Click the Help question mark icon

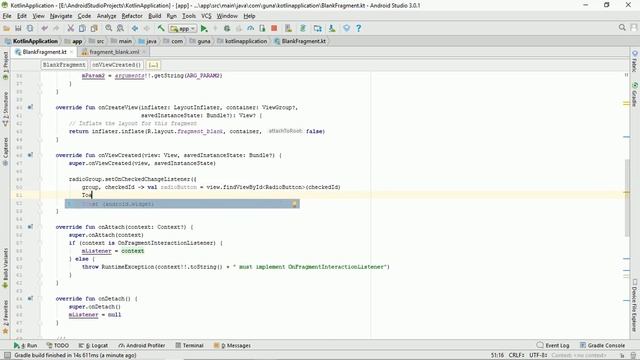[358, 28]
